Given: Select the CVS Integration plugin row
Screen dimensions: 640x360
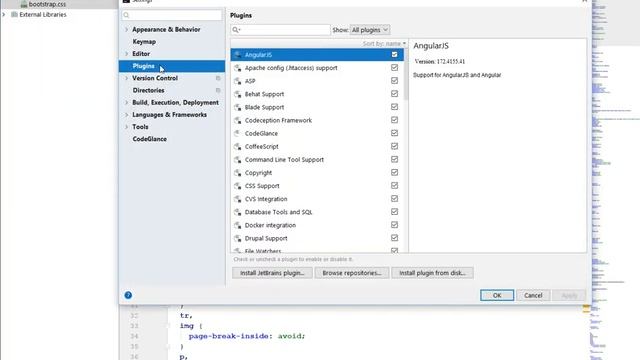Looking at the screenshot, I should 317,199.
